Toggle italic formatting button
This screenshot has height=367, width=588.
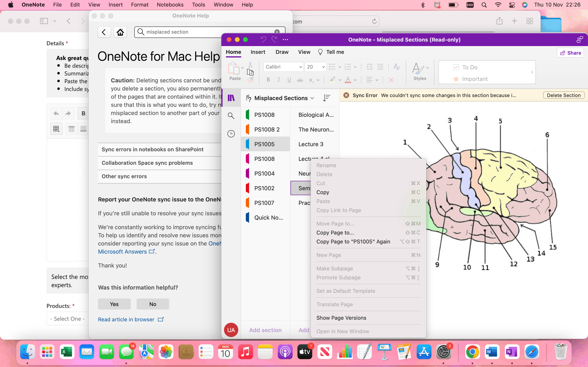279,80
